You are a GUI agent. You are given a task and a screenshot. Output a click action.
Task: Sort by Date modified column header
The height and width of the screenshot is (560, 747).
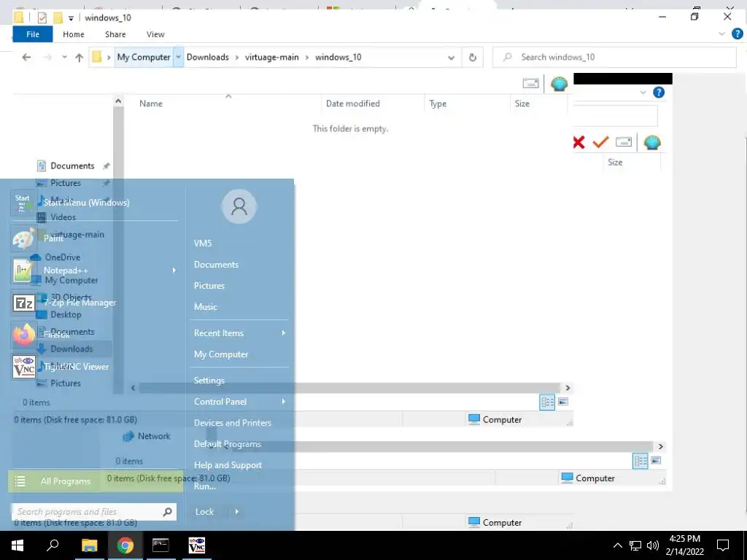click(352, 104)
